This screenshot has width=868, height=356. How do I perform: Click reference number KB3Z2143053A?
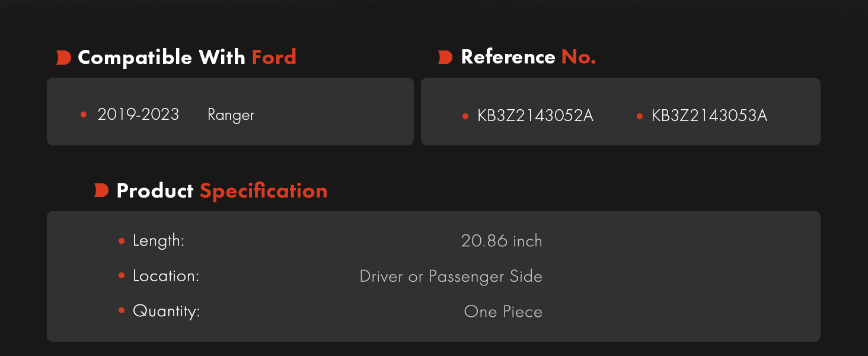pyautogui.click(x=710, y=116)
